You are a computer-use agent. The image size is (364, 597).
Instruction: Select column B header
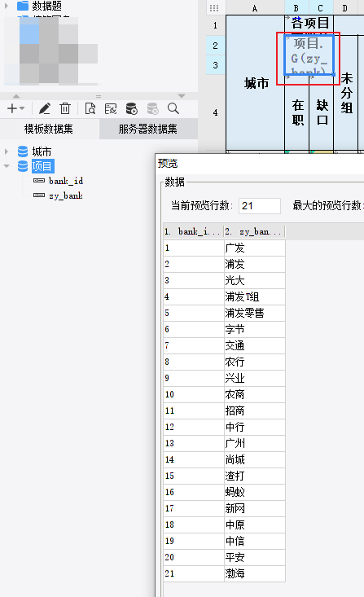pyautogui.click(x=296, y=8)
